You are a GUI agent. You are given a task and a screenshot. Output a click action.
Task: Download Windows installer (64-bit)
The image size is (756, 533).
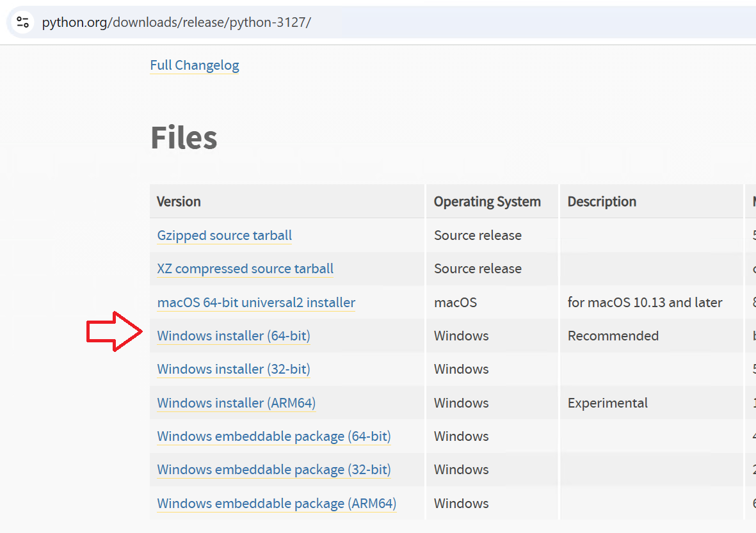tap(234, 335)
